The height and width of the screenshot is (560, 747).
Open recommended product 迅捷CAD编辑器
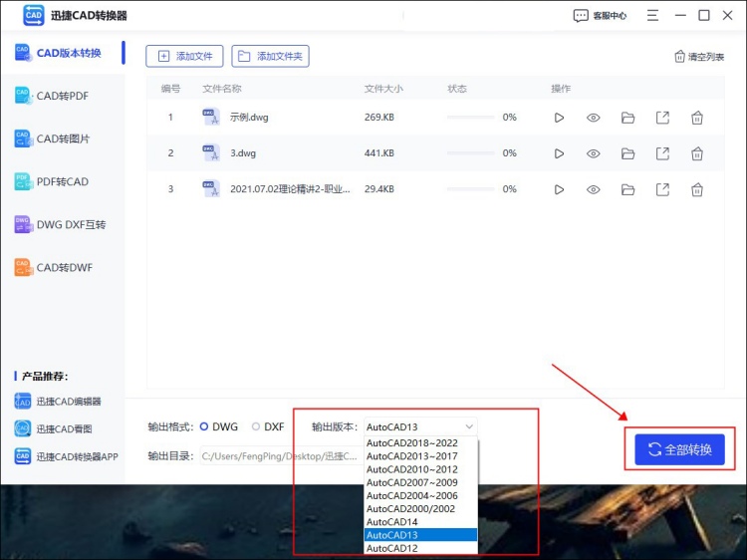(58, 402)
